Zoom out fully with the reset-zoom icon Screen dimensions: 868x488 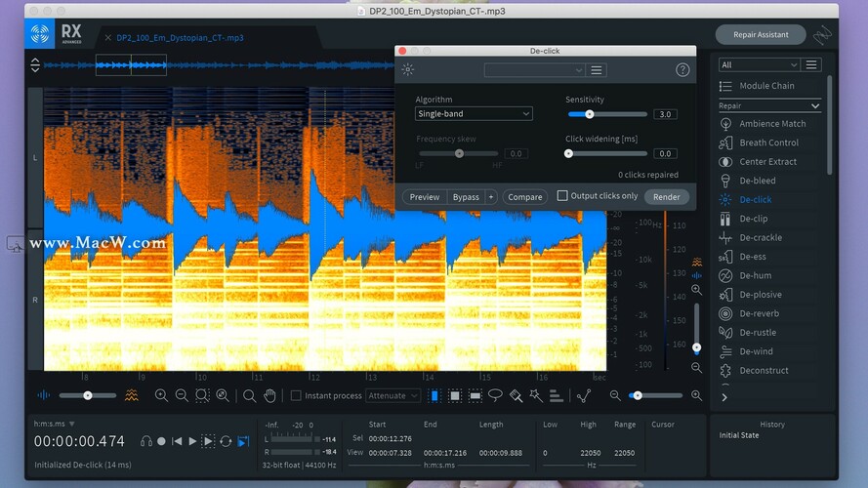coord(223,395)
